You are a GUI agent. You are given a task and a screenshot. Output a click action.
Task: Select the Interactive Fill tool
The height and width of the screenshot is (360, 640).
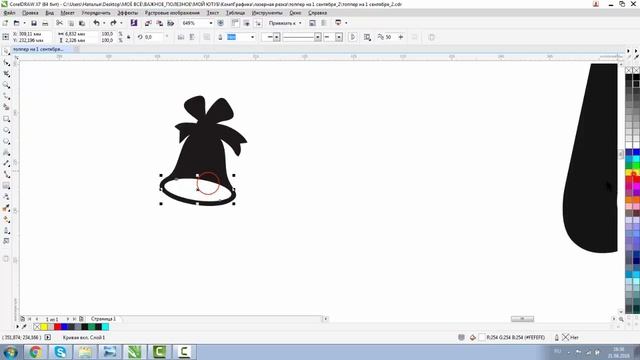tap(6, 219)
